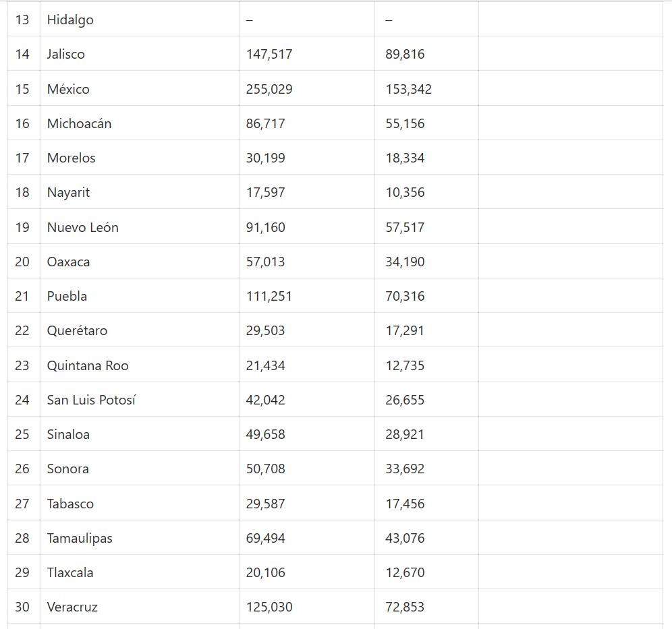Click the 72,853 value for Veracruz

point(405,607)
